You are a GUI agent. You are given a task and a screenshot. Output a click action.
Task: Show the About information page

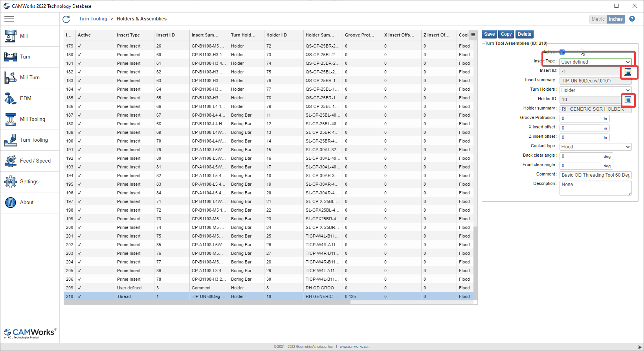[x=30, y=202]
